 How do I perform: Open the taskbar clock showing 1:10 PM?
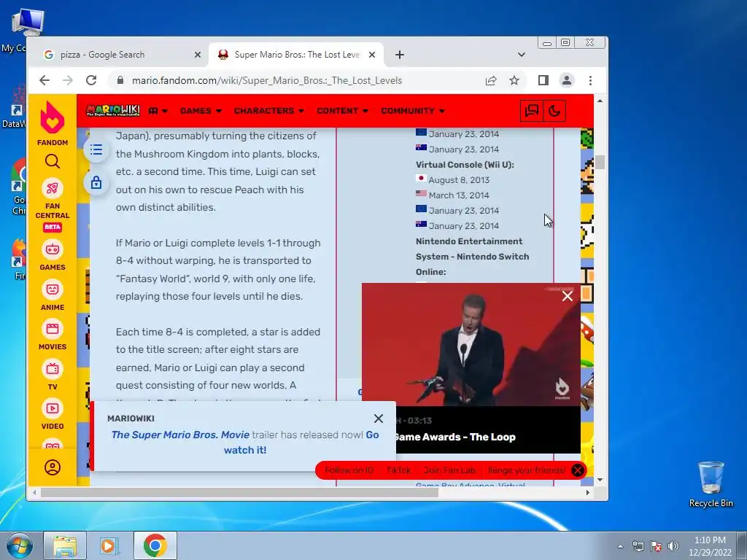coord(710,546)
